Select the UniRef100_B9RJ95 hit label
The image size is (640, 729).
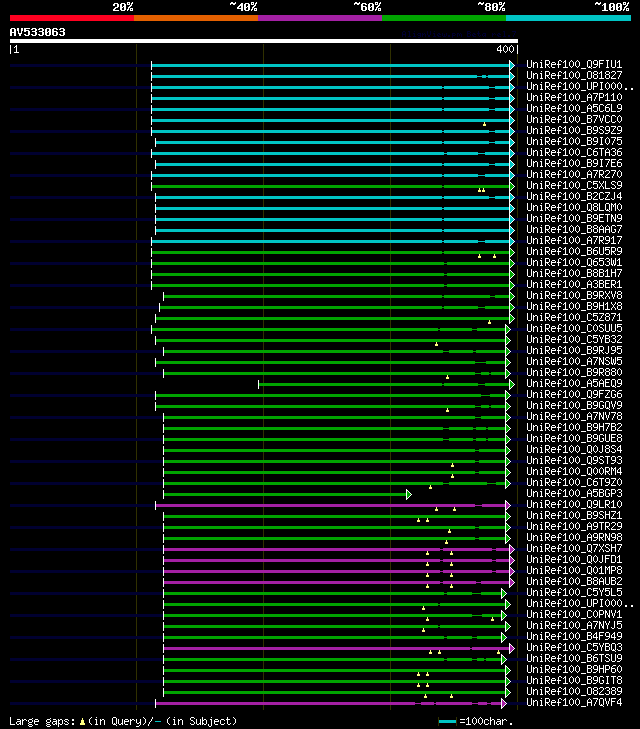tap(574, 351)
